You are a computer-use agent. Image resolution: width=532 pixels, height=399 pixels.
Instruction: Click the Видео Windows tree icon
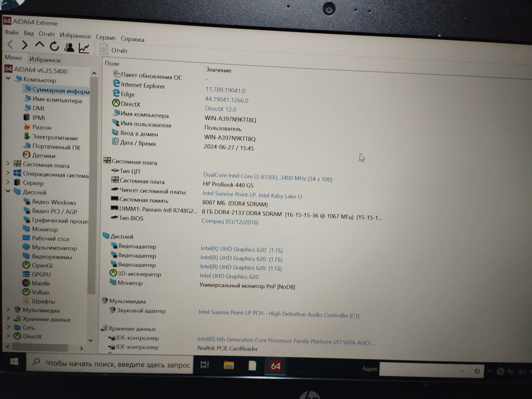click(27, 201)
